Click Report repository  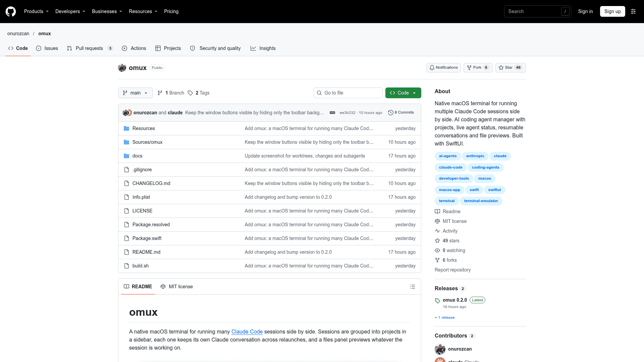pyautogui.click(x=452, y=270)
